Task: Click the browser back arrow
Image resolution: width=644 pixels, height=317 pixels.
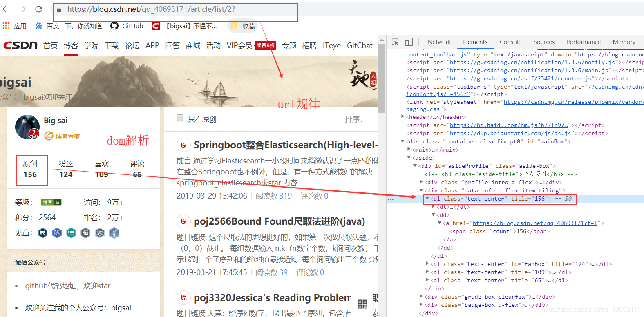Action: (x=6, y=9)
